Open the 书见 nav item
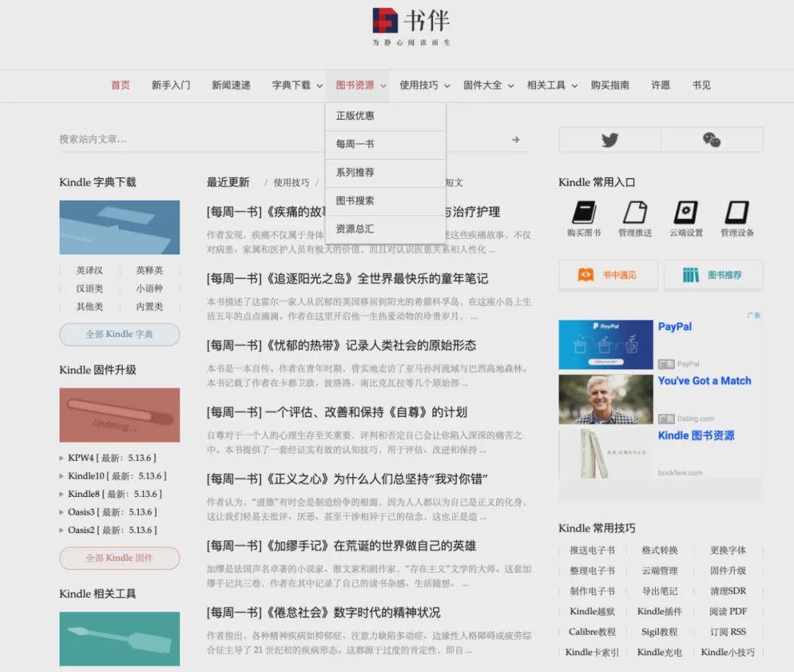794x672 pixels. [x=701, y=85]
